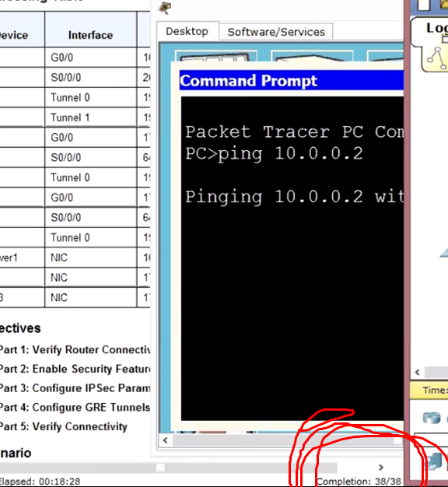Click the PC window horizontal scrollbar left arrow
The width and height of the screenshot is (448, 487).
coord(165,440)
